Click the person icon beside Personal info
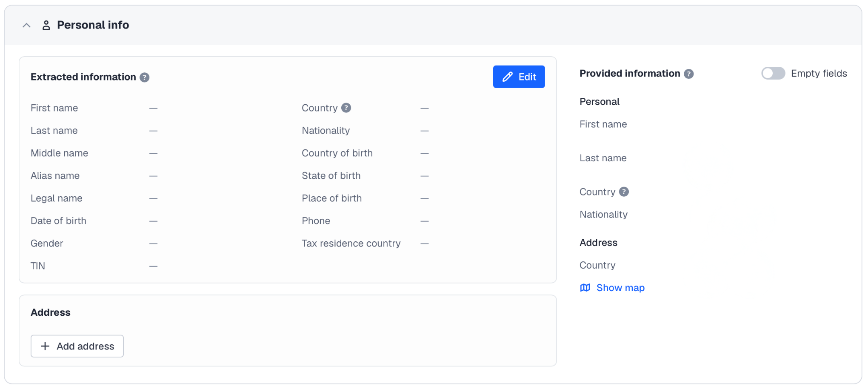Image resolution: width=868 pixels, height=392 pixels. (x=46, y=26)
